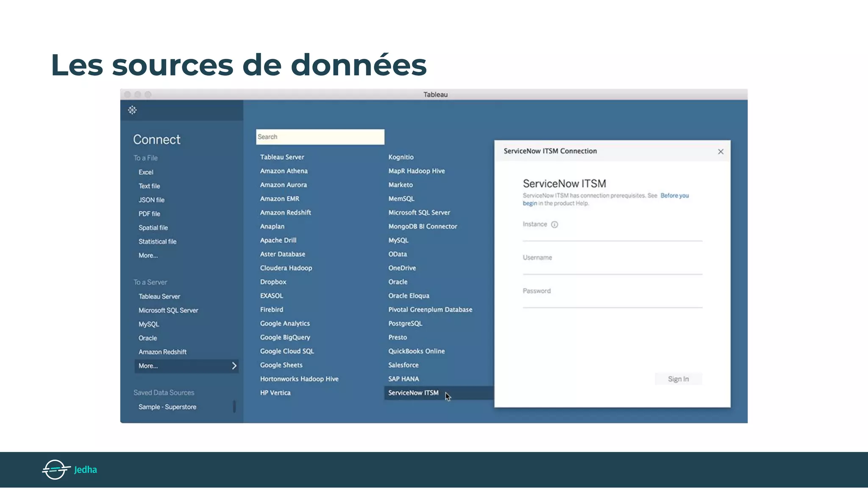Select the Amazon Athena connector

284,171
